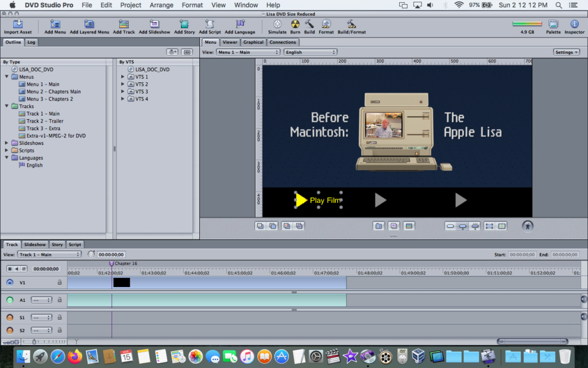The width and height of the screenshot is (588, 368).
Task: Expand VTS 2 in the By VTS list
Action: 122,85
